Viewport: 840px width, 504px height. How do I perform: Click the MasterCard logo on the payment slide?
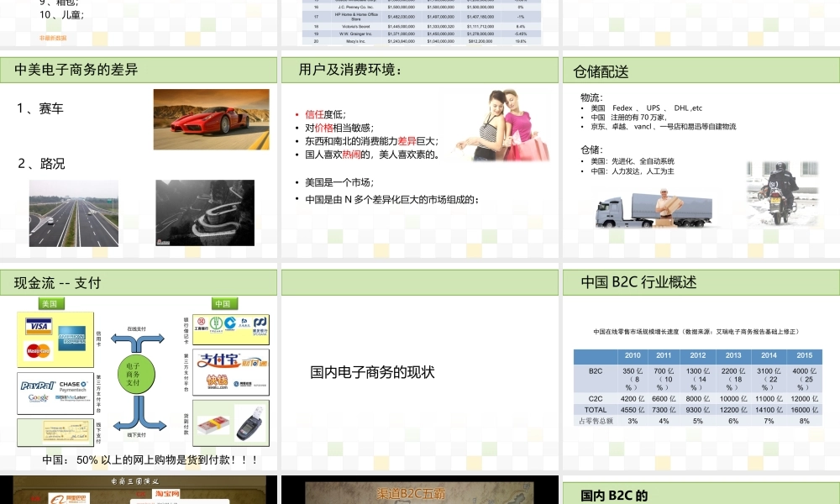(37, 351)
